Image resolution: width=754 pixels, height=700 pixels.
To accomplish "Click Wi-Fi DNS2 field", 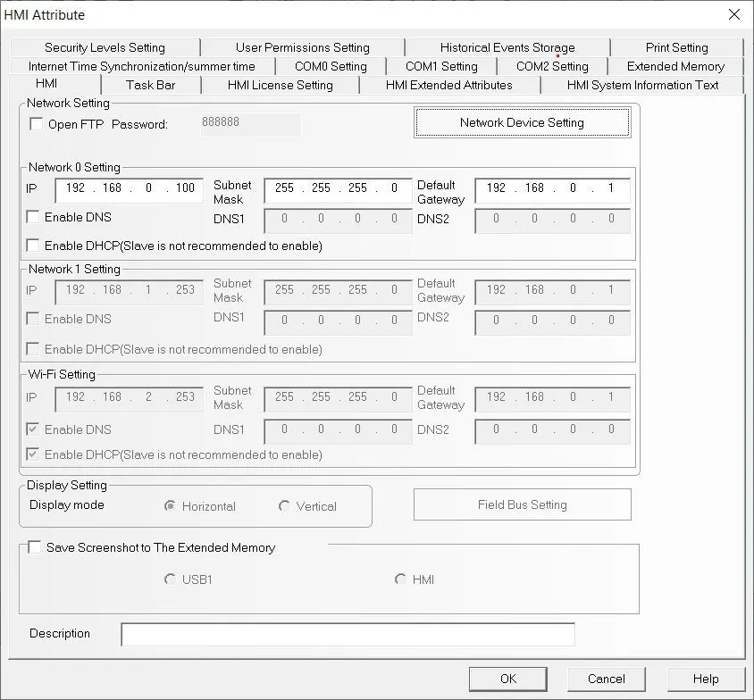I will [x=552, y=431].
